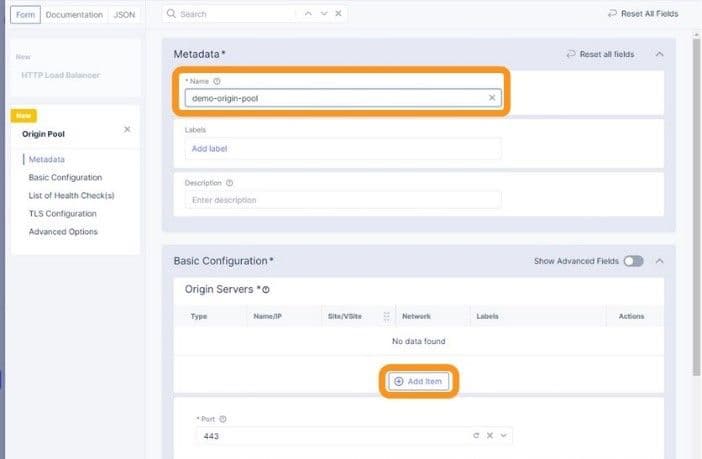702x459 pixels.
Task: Close the Origin Pool panel entry
Action: click(x=127, y=129)
